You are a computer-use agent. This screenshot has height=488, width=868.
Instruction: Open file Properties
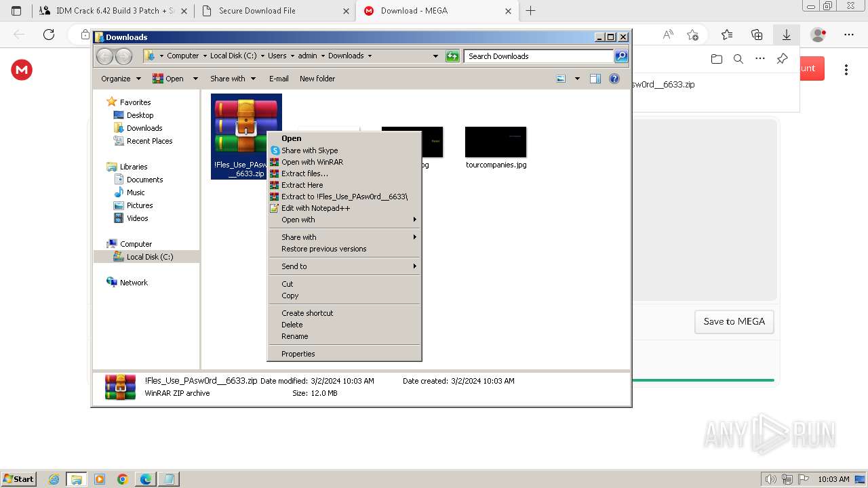[x=344, y=354]
